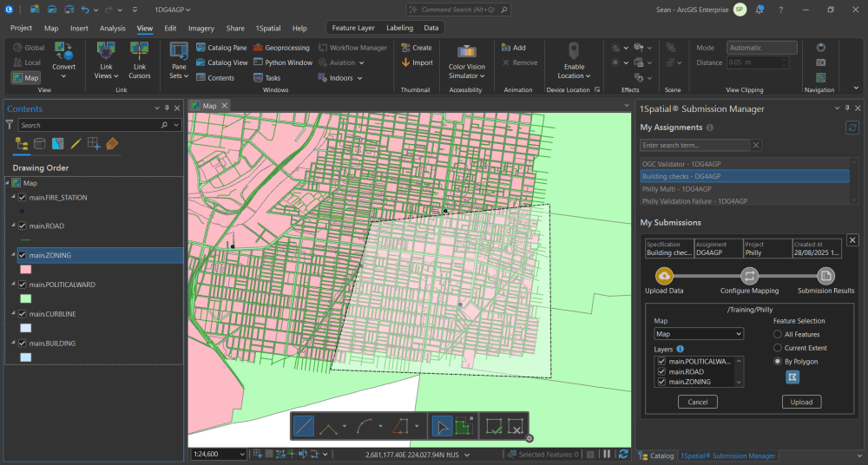
Task: Toggle visibility of main.FIRE_STATION layer
Action: (23, 198)
